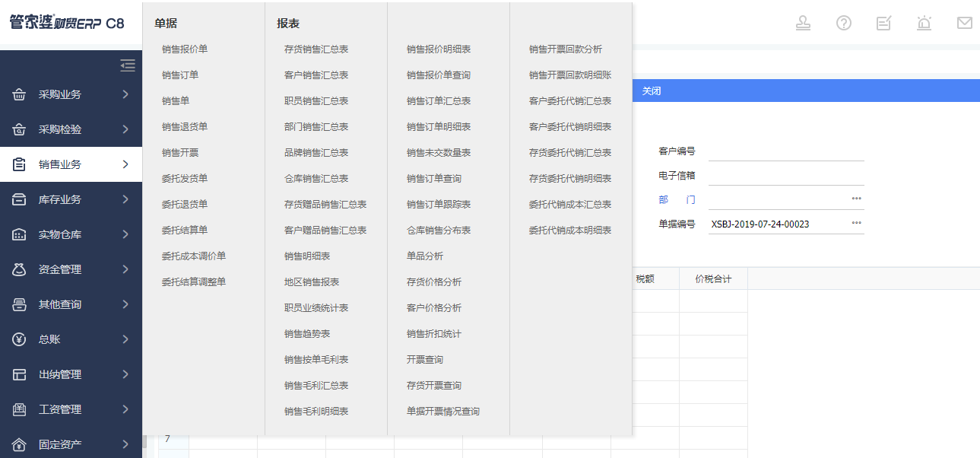The width and height of the screenshot is (980, 458).
Task: Select 销售毛利汇总表 report
Action: pos(316,386)
